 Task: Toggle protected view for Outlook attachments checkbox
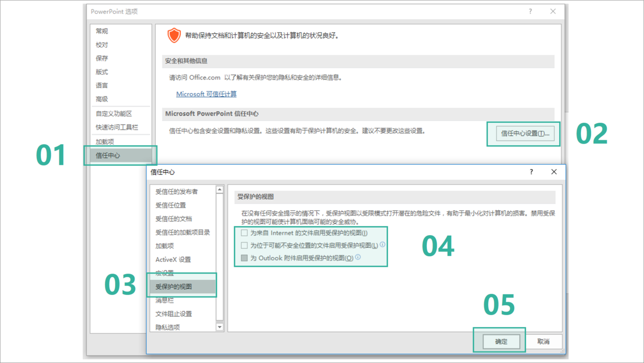click(x=244, y=258)
